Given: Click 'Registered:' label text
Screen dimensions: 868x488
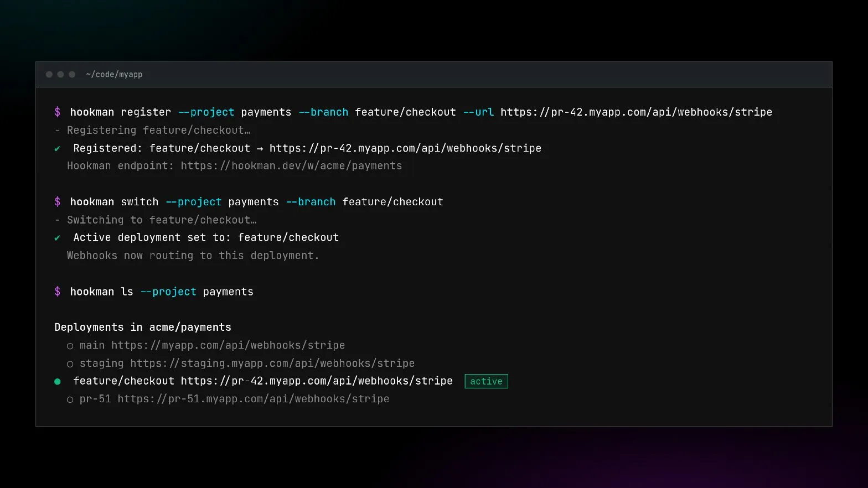Looking at the screenshot, I should [108, 148].
